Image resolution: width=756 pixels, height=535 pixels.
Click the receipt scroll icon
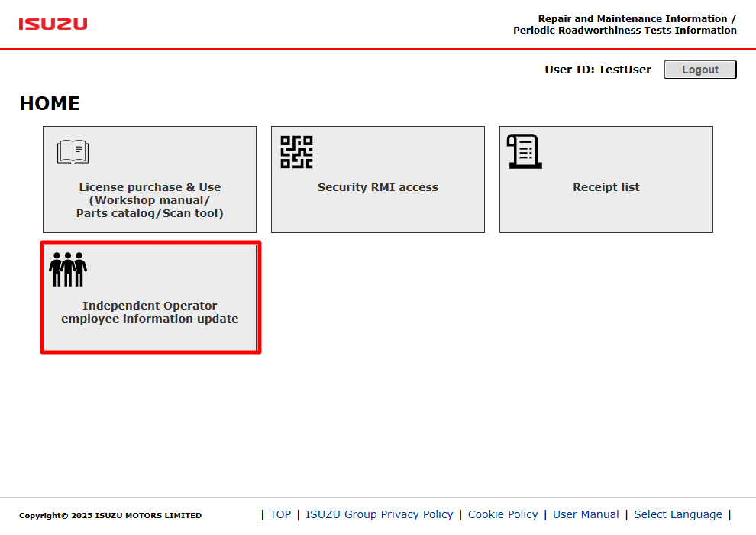tap(524, 151)
